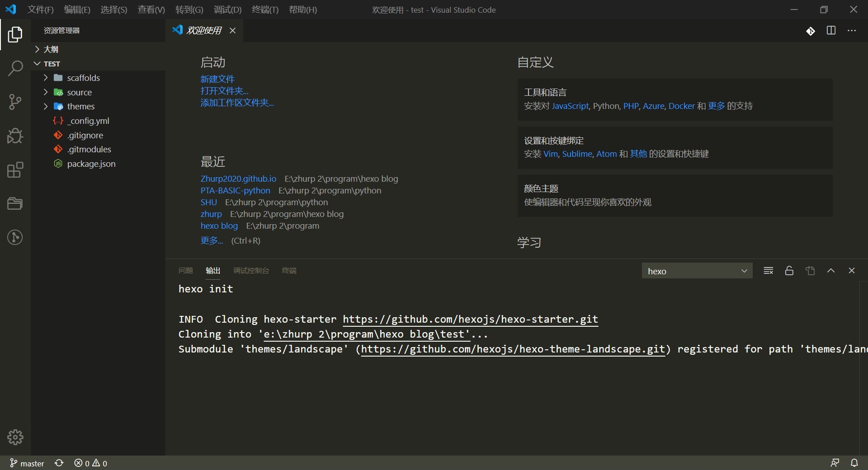The height and width of the screenshot is (470, 868).
Task: Collapse the TEST folder section
Action: (x=98, y=64)
